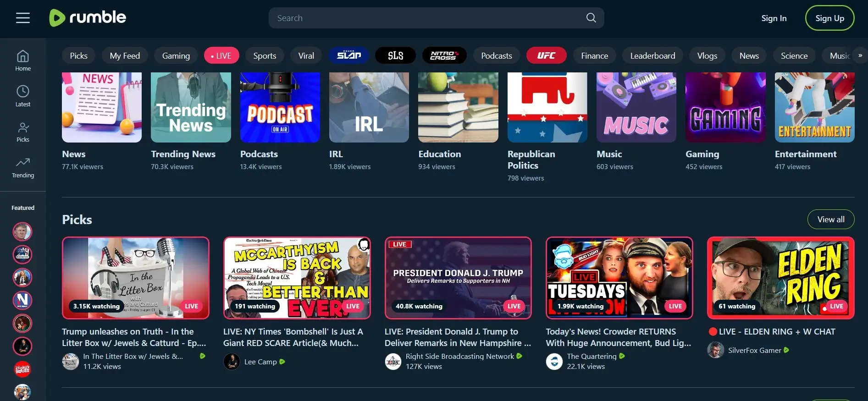Viewport: 868px width, 401px height.
Task: Select the My Feed chip
Action: click(125, 55)
